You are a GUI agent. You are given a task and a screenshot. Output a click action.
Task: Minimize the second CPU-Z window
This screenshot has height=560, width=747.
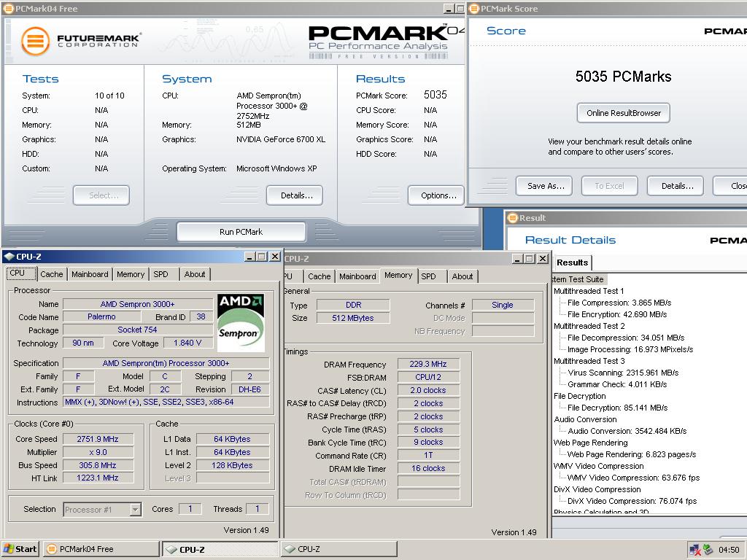[518, 259]
